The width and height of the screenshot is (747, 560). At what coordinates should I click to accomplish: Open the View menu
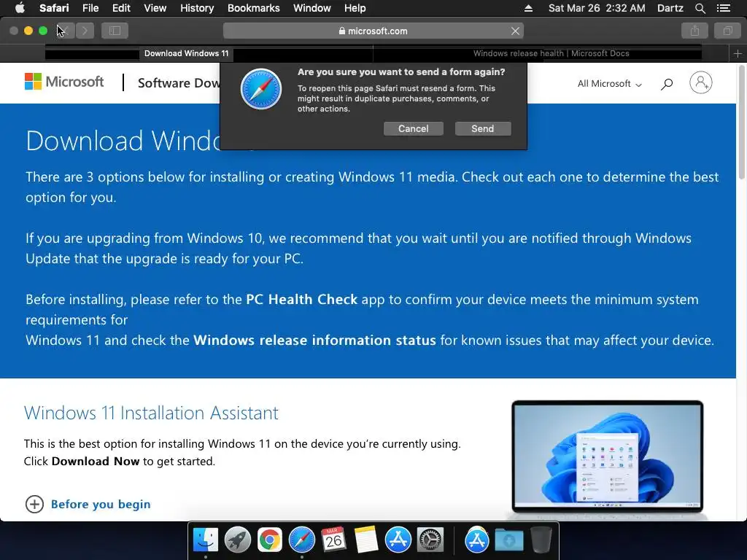155,8
